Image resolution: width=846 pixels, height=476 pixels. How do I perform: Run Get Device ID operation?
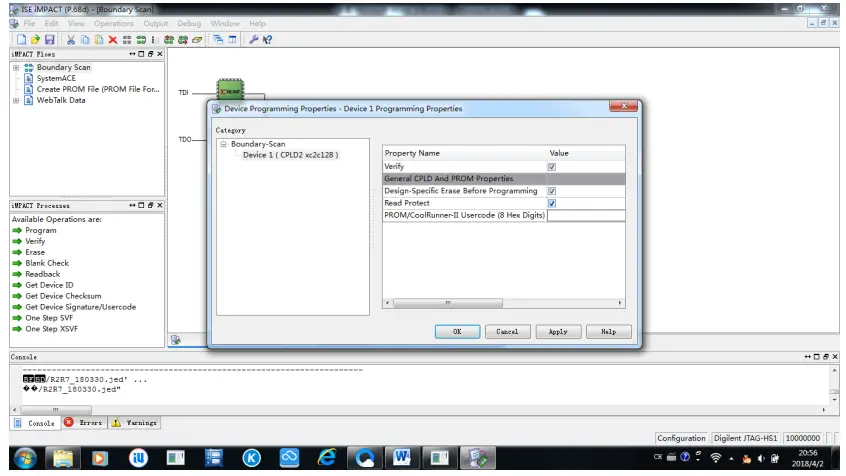coord(49,285)
